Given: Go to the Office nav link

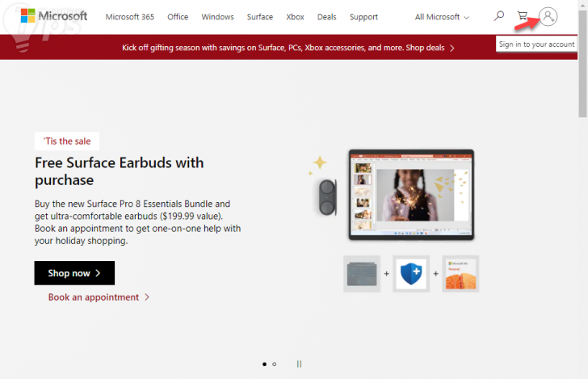Looking at the screenshot, I should (x=178, y=17).
